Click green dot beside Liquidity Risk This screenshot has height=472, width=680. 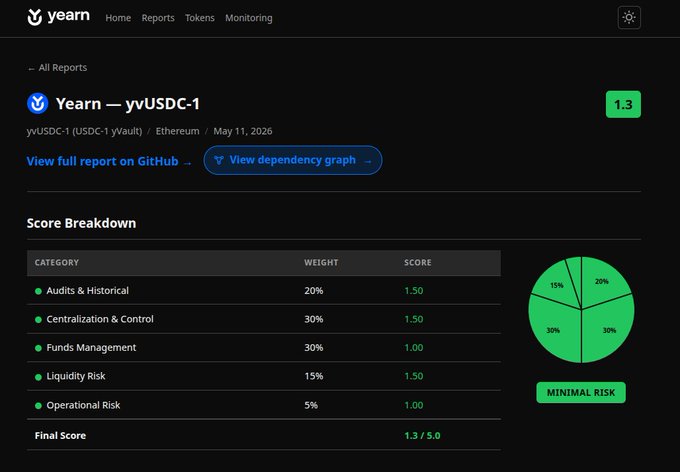[38, 377]
